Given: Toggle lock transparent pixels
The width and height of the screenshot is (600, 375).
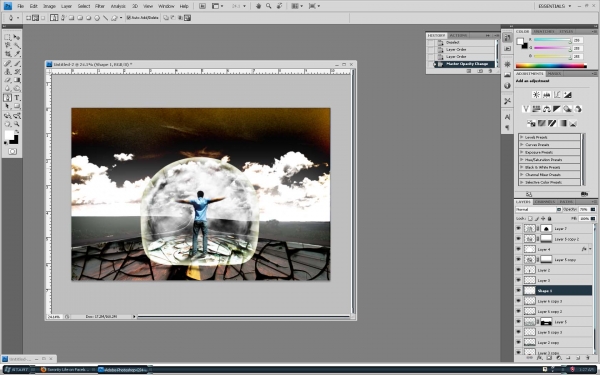Looking at the screenshot, I should tap(530, 218).
